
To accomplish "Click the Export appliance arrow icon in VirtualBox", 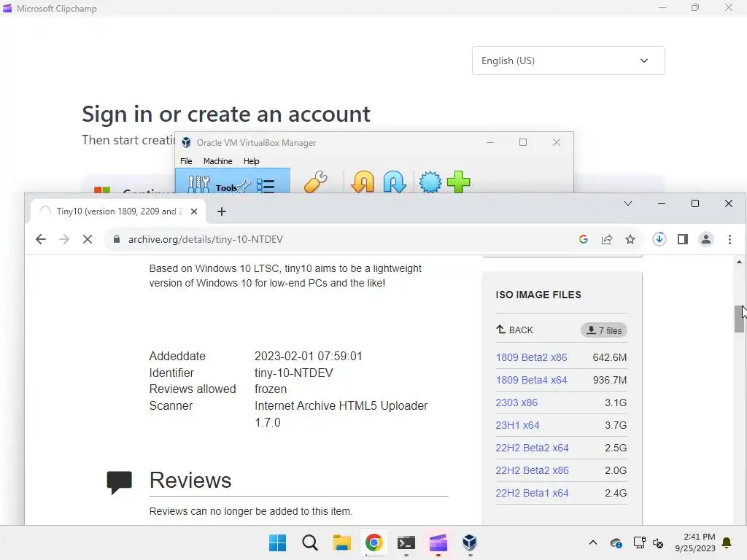I will (395, 182).
